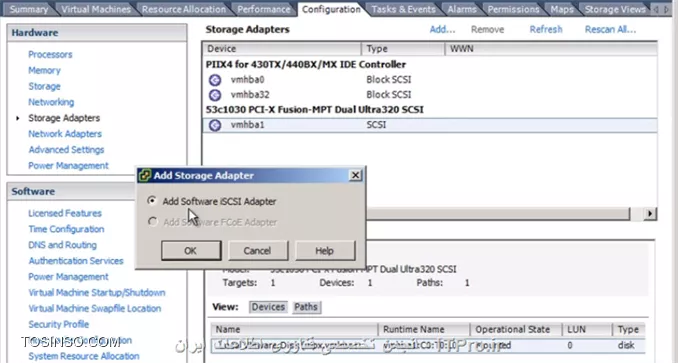Switch view to Paths
Screen dimensions: 678x363
[306, 307]
